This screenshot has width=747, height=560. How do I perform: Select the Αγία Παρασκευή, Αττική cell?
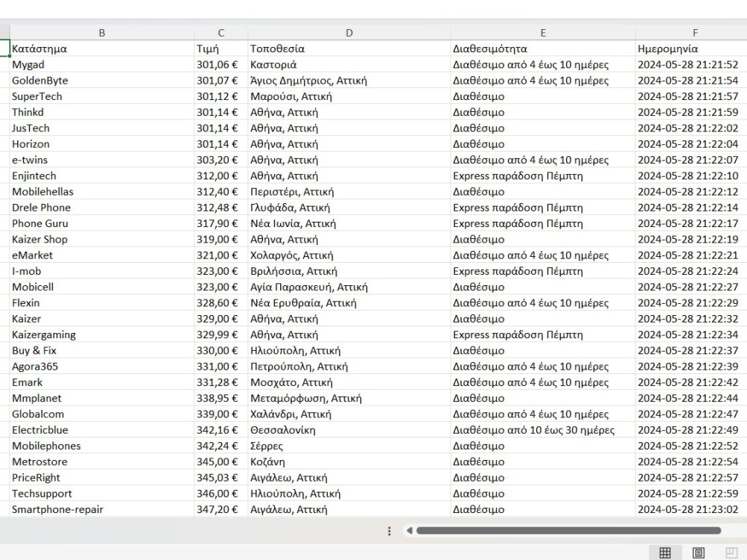[x=349, y=287]
